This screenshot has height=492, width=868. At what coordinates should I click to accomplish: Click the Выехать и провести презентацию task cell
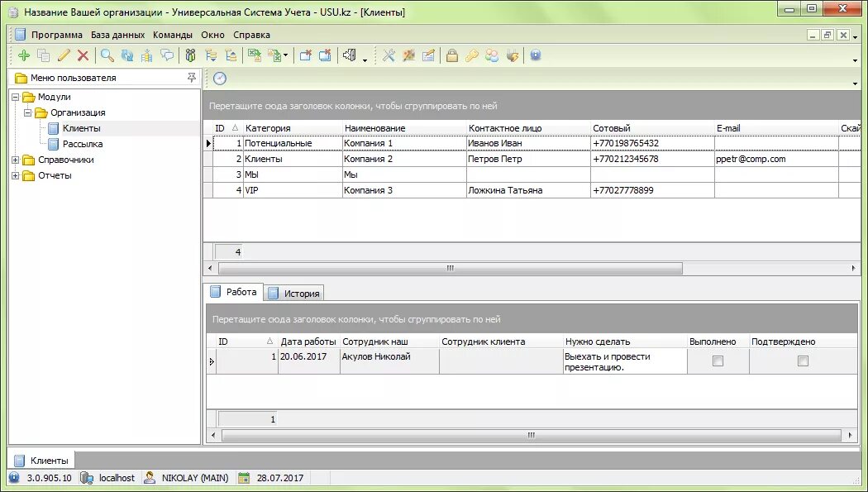point(625,361)
